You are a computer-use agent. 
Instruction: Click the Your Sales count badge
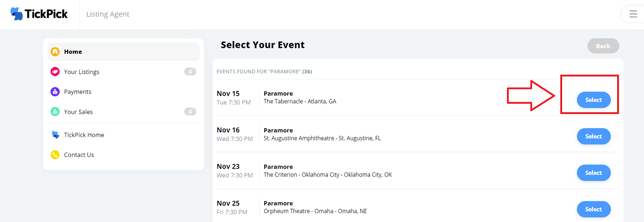190,112
